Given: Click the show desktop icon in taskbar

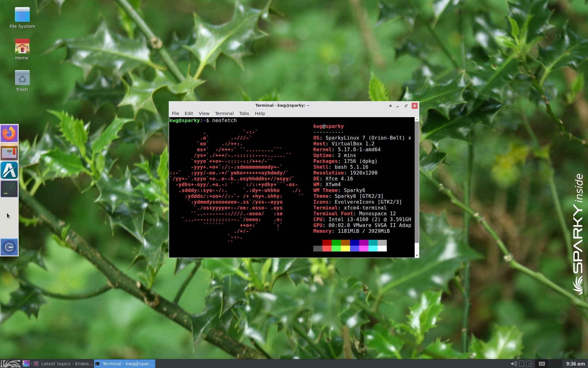Looking at the screenshot, I should pos(26,364).
